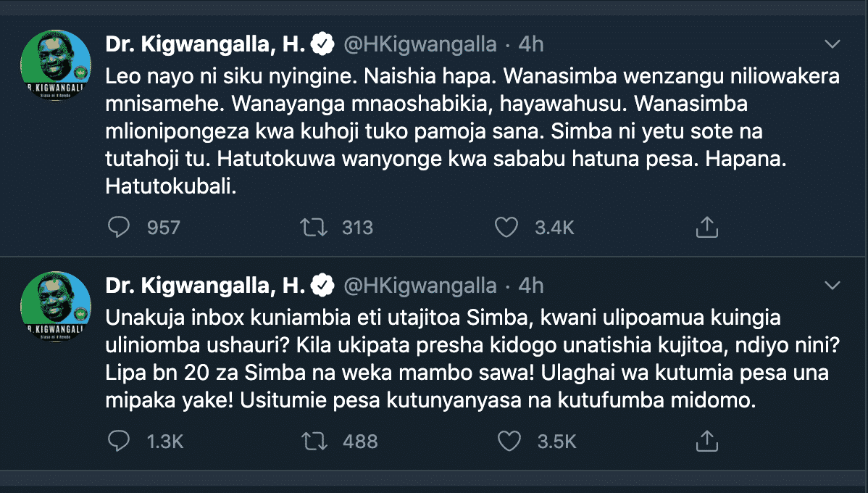Select @HKigwangalla handle on the second tweet
Viewport: 868px width, 493px height.
coord(420,285)
